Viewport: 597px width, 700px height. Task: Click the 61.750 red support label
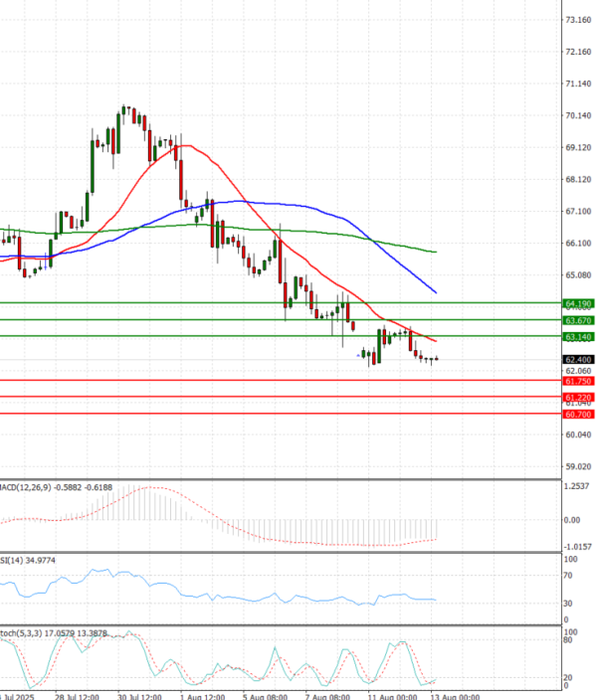(x=578, y=381)
